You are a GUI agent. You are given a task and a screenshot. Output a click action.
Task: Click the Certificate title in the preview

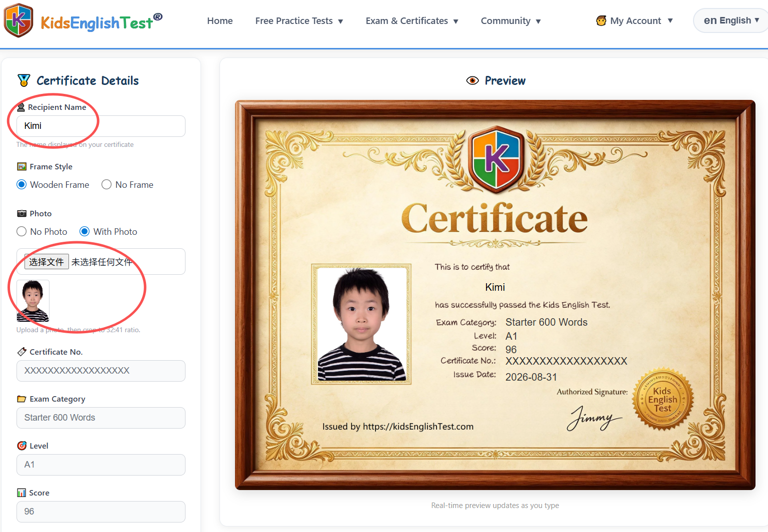[494, 219]
